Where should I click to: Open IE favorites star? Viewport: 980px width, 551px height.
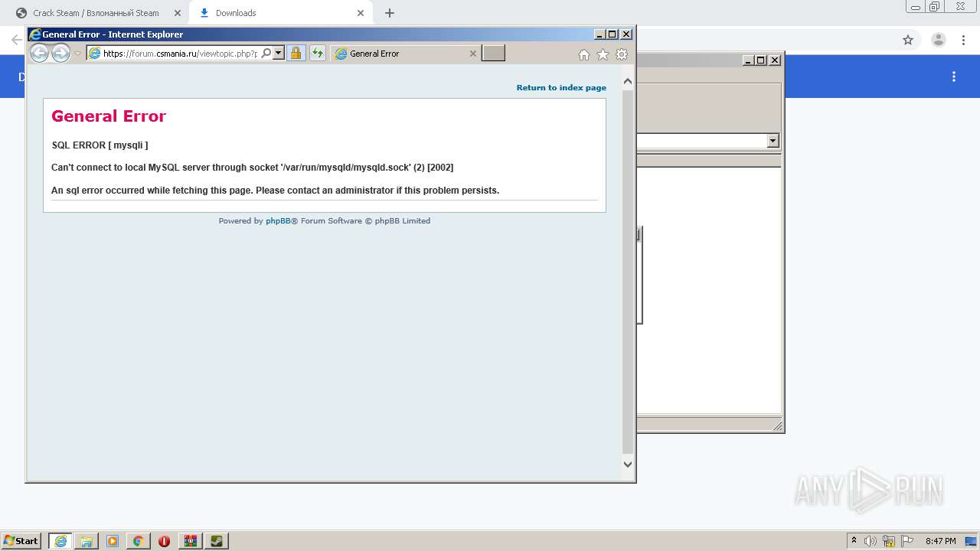pyautogui.click(x=603, y=54)
